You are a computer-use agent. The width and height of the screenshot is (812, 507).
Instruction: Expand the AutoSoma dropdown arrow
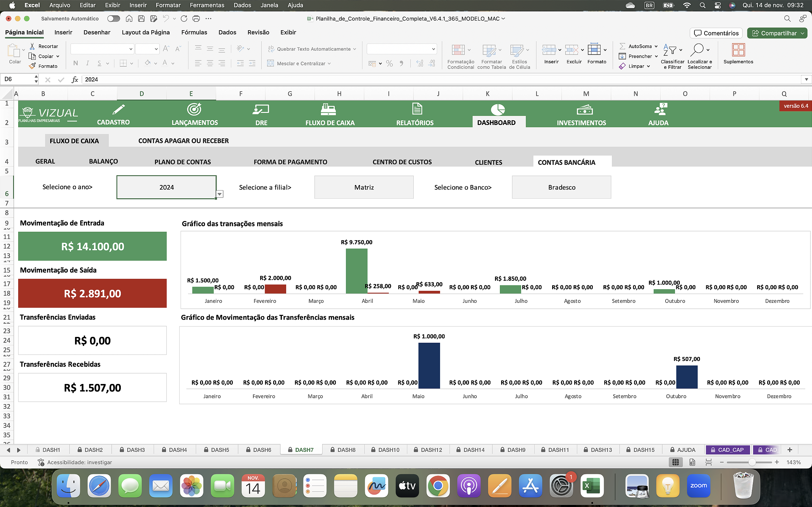pyautogui.click(x=656, y=46)
